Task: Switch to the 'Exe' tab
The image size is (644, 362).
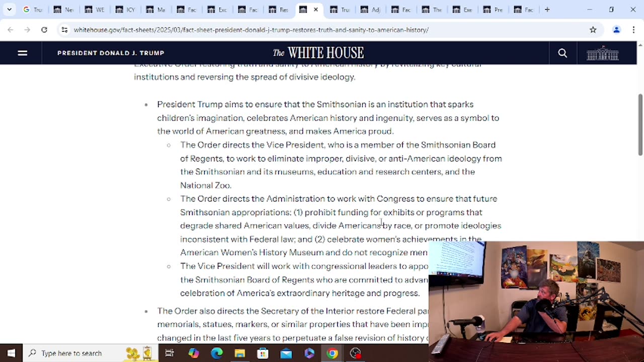Action: pyautogui.click(x=463, y=10)
